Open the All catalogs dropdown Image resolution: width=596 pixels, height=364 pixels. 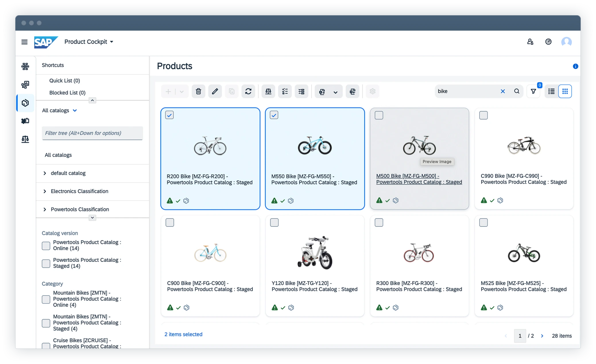tap(59, 111)
